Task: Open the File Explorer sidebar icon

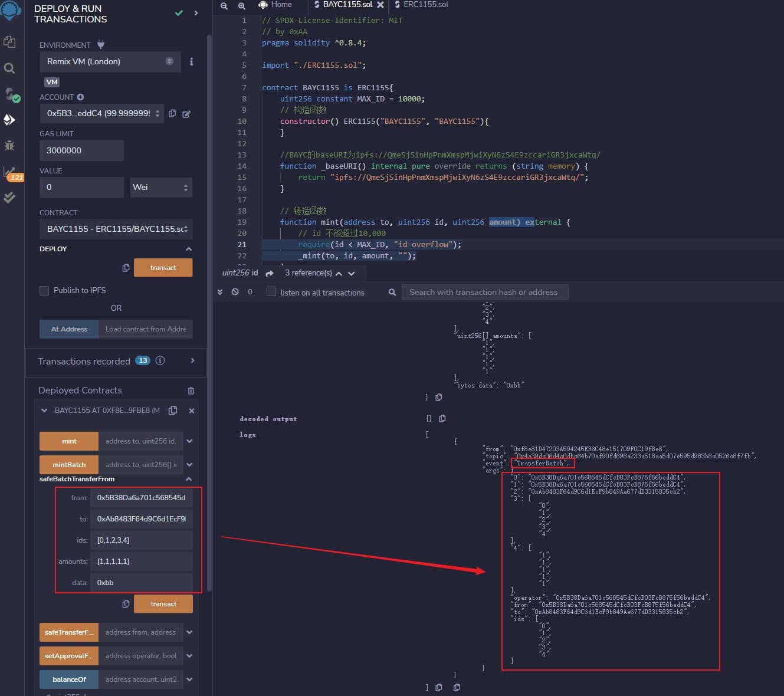Action: click(x=9, y=41)
